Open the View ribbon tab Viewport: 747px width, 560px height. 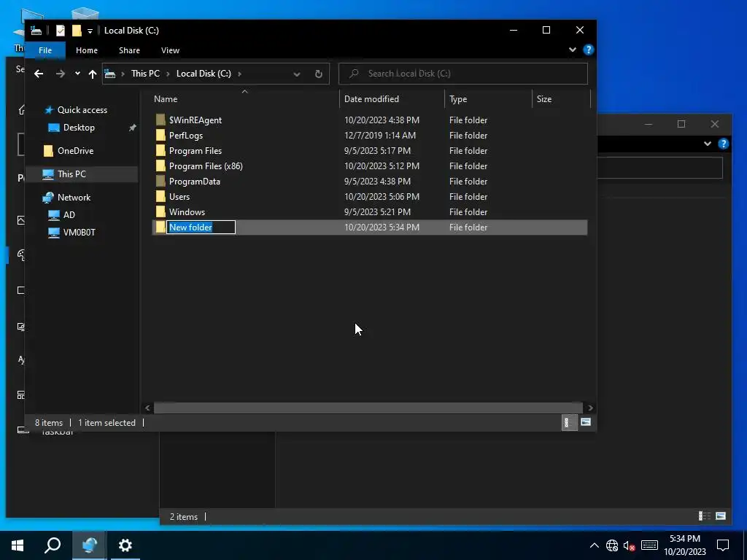[170, 50]
